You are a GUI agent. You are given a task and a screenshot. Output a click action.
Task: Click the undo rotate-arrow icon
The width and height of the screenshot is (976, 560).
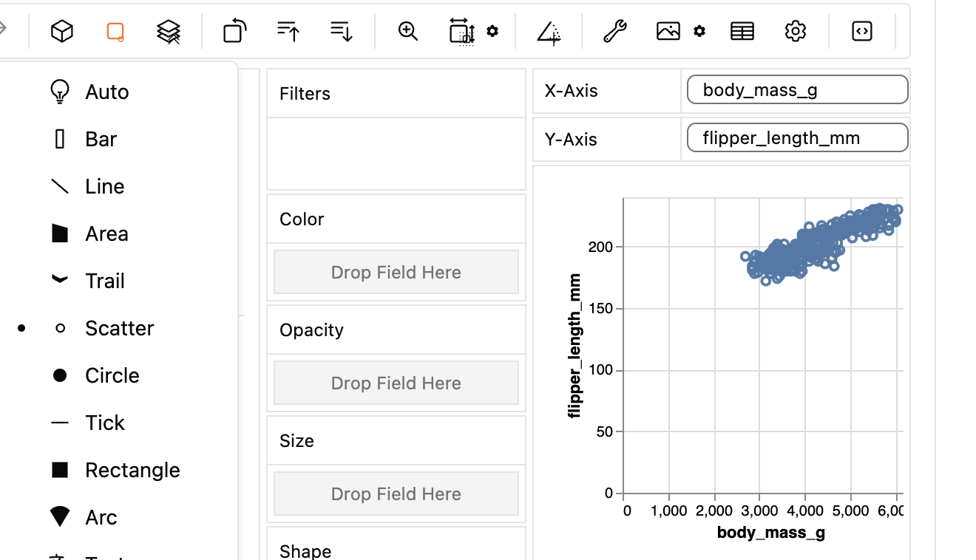pos(234,31)
